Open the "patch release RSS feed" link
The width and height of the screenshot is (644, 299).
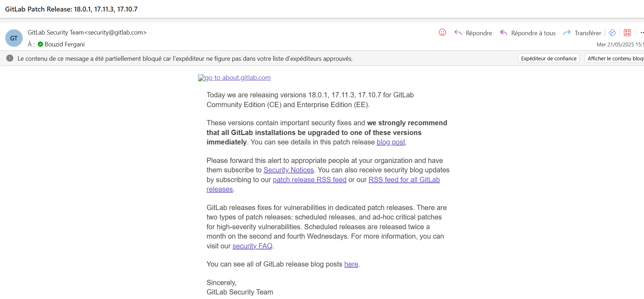click(x=309, y=180)
